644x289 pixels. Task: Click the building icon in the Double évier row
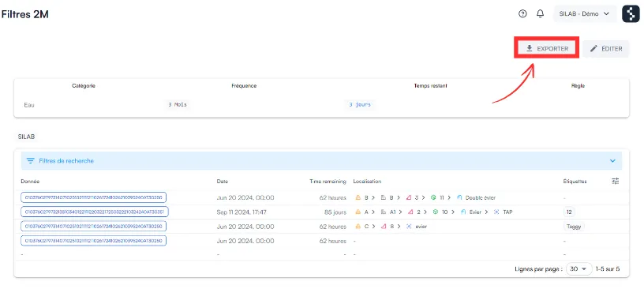pos(384,197)
